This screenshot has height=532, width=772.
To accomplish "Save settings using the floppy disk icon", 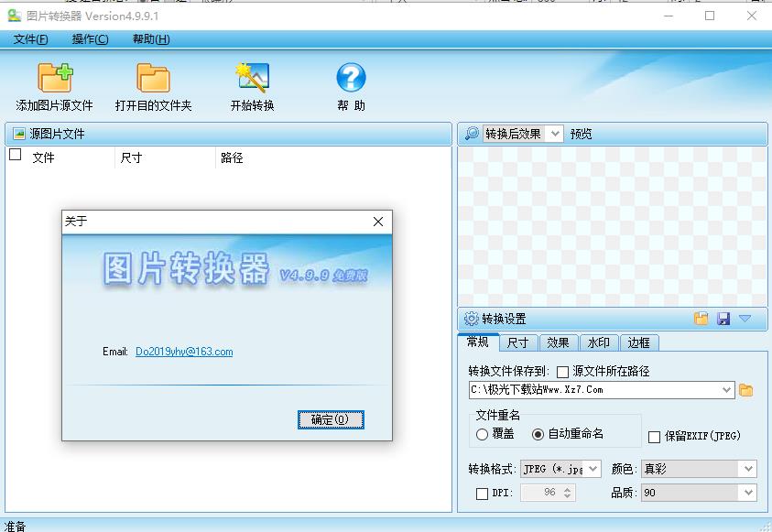I will [723, 316].
